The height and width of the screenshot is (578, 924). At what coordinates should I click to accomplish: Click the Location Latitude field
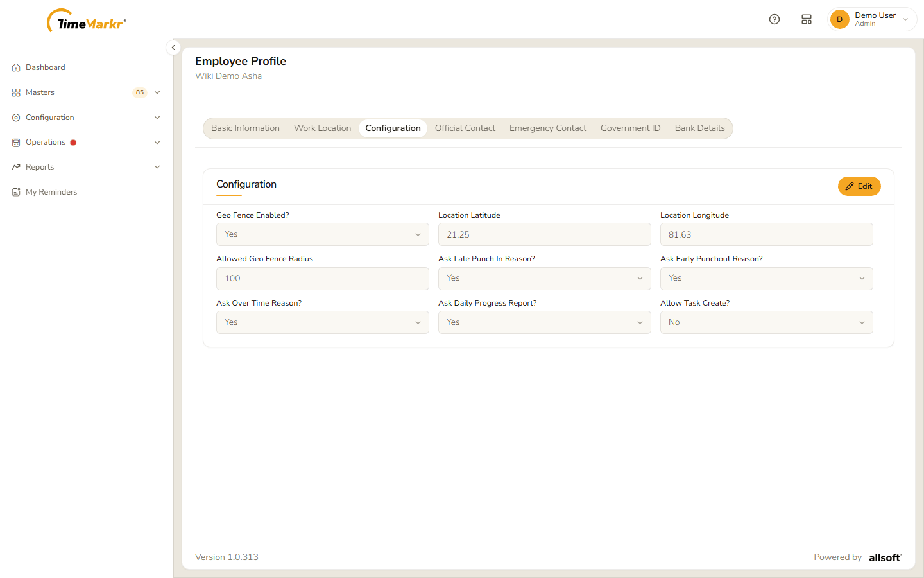[x=545, y=234]
